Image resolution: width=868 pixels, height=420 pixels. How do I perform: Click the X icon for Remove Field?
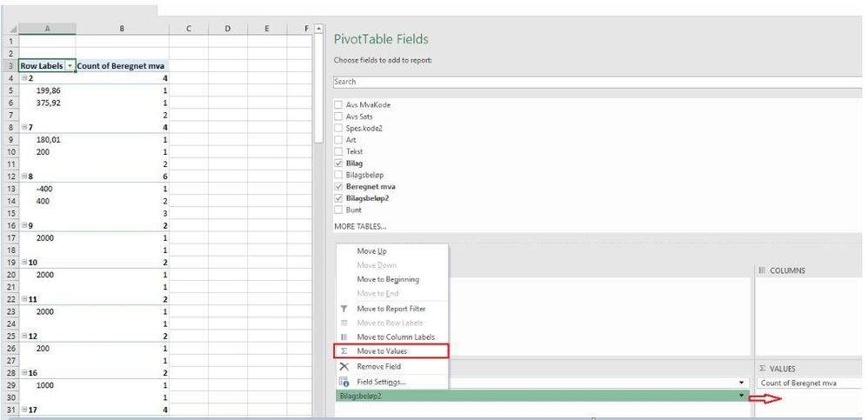(x=344, y=366)
